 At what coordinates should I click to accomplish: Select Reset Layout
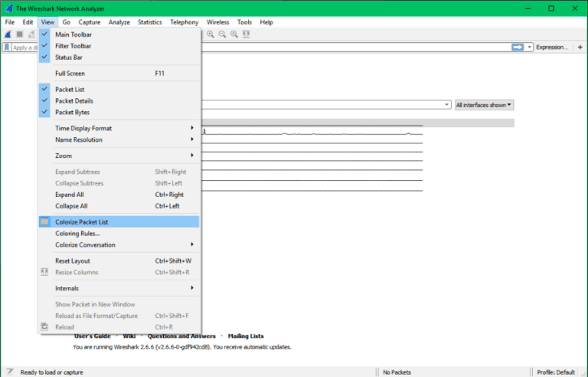tap(119, 261)
